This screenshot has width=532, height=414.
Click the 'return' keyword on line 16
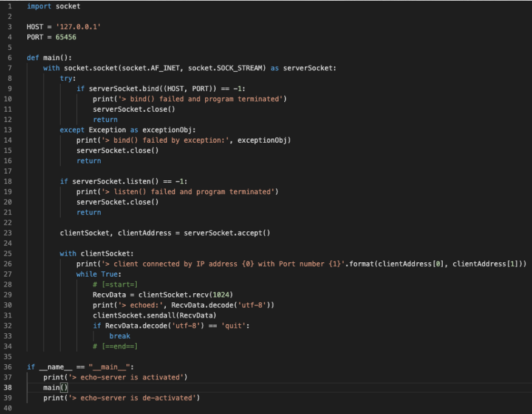[89, 161]
